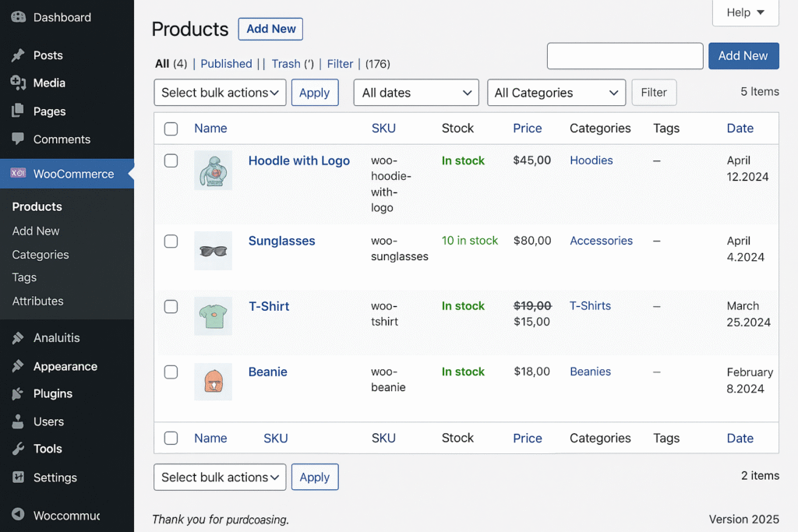Viewport: 798px width, 532px height.
Task: Click the Tools wrench icon
Action: coord(19,449)
